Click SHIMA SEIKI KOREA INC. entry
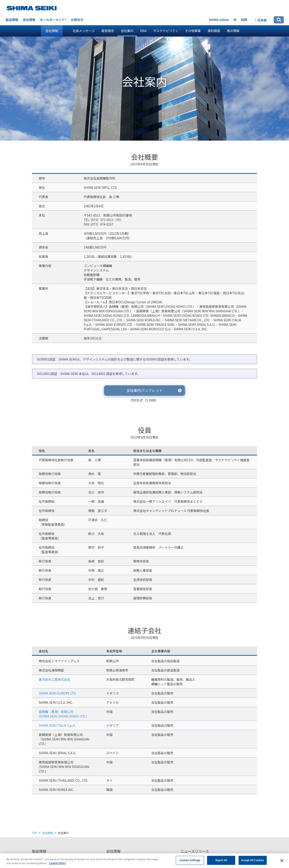The image size is (289, 868). [x=56, y=790]
